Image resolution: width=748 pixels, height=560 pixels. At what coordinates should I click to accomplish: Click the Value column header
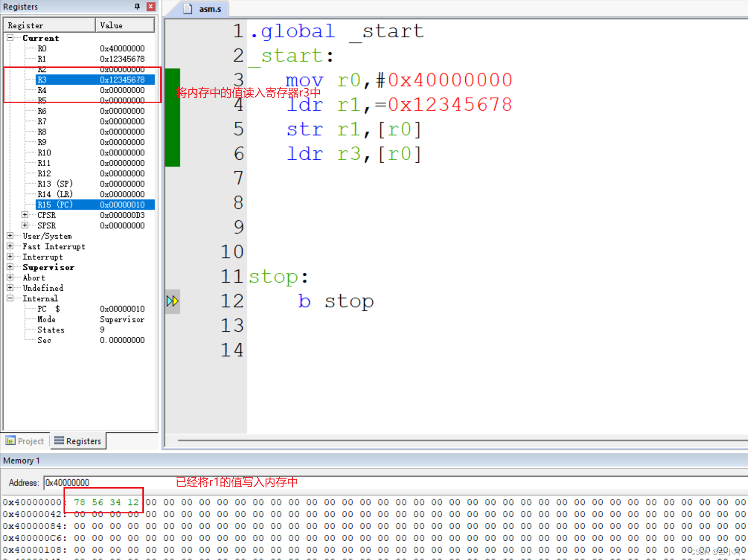125,25
